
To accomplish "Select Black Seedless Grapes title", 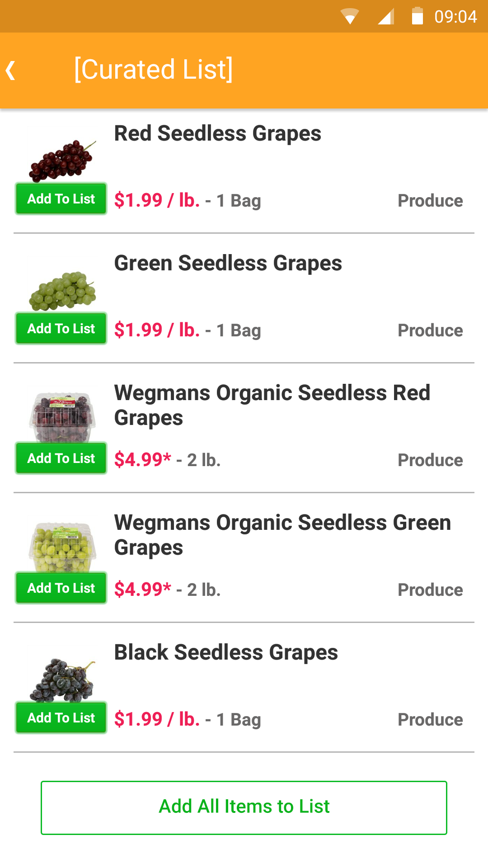I will tap(226, 653).
